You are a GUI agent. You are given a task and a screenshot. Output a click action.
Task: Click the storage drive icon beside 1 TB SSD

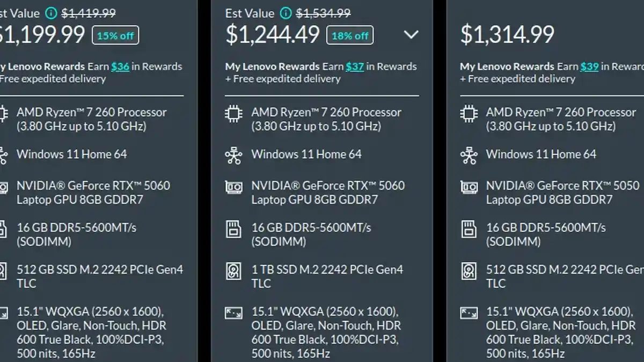[x=233, y=271]
